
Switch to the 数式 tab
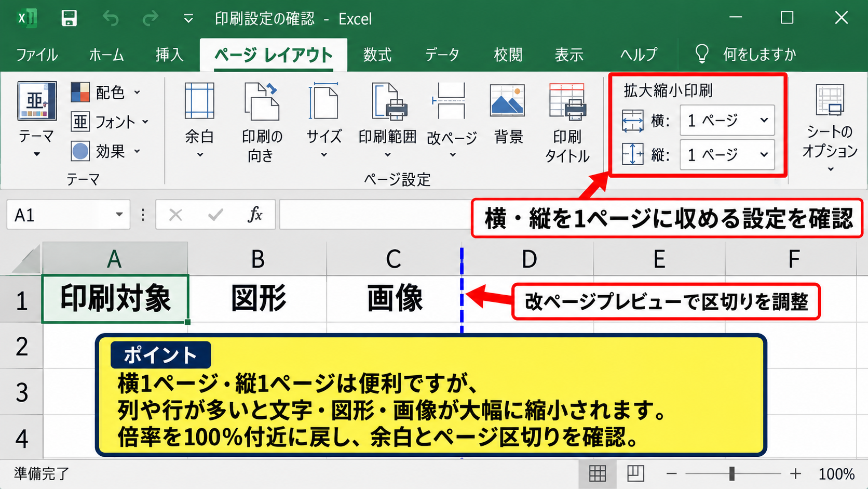(377, 55)
